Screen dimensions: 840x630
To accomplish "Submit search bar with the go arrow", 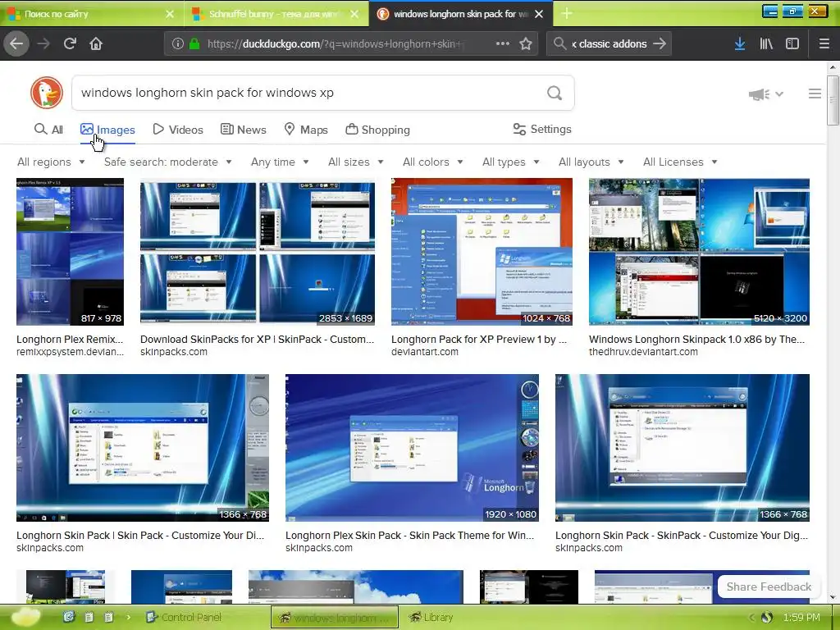I will point(660,43).
